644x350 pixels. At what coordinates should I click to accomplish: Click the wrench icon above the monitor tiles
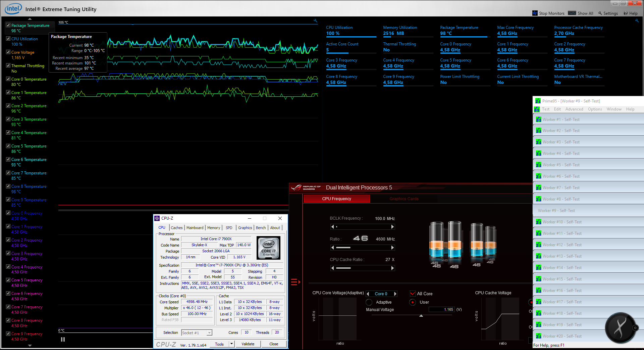[x=637, y=21]
